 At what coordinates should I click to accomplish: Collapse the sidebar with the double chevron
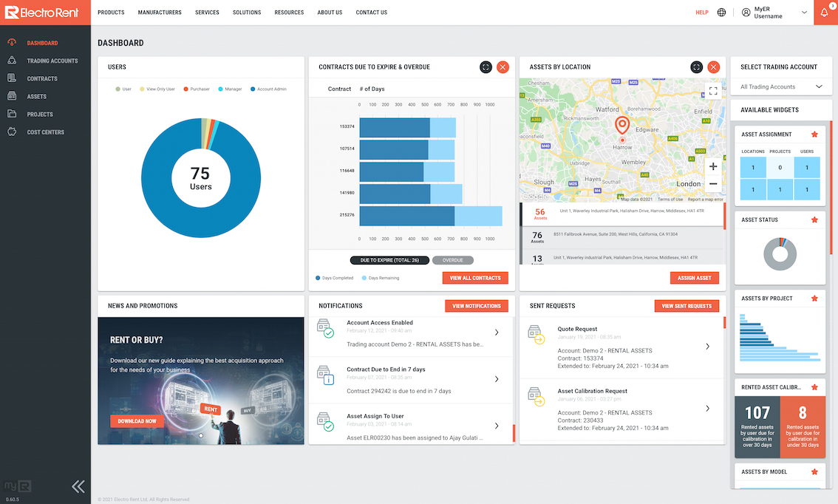[78, 486]
